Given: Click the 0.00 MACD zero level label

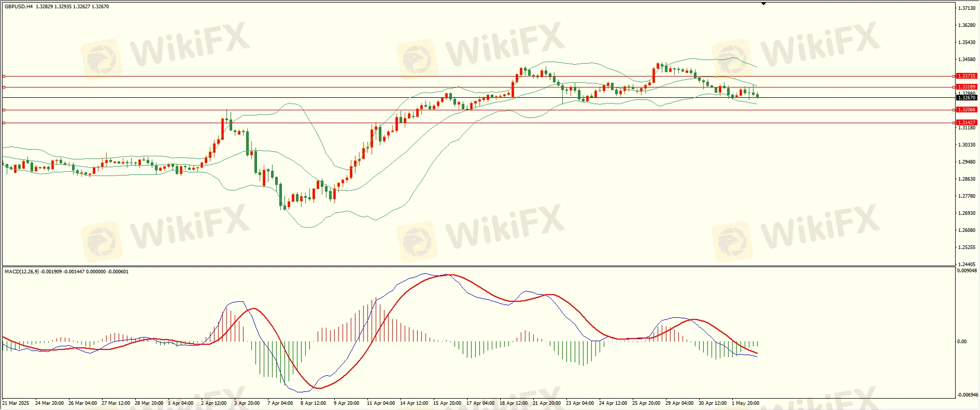Looking at the screenshot, I should (962, 342).
